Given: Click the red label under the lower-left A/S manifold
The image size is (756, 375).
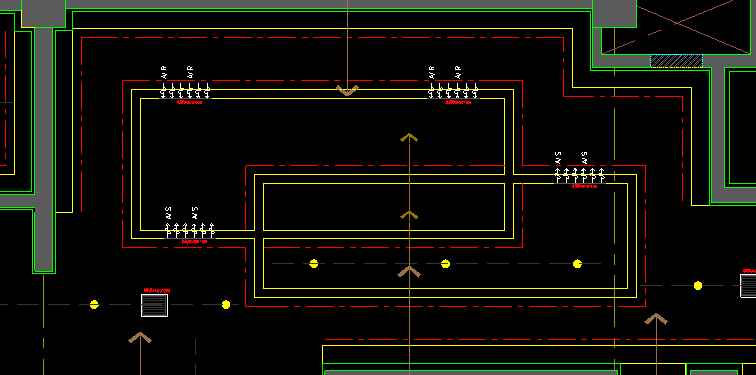Looking at the screenshot, I should pyautogui.click(x=194, y=241).
